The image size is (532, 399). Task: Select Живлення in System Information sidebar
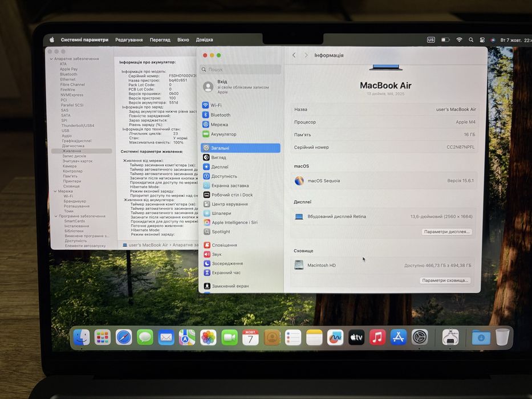click(x=82, y=151)
